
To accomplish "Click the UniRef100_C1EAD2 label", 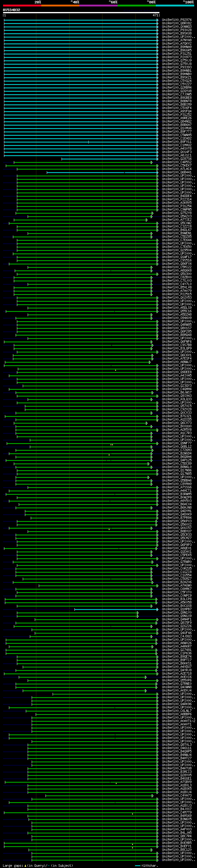I will click(x=176, y=139).
